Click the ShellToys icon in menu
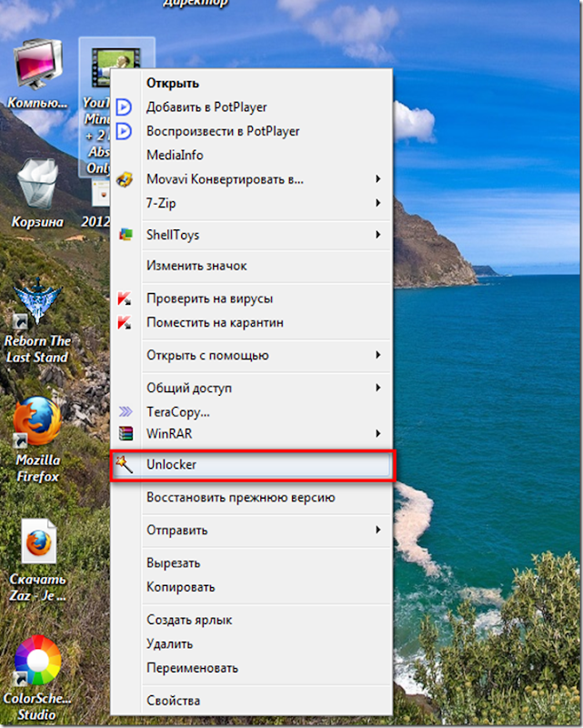583x728 pixels. 126,235
